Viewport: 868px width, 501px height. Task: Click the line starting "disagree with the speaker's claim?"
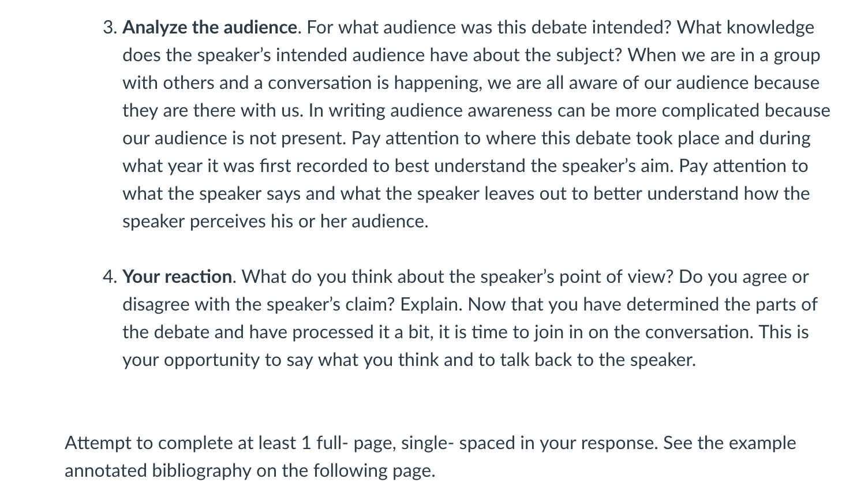click(x=470, y=305)
